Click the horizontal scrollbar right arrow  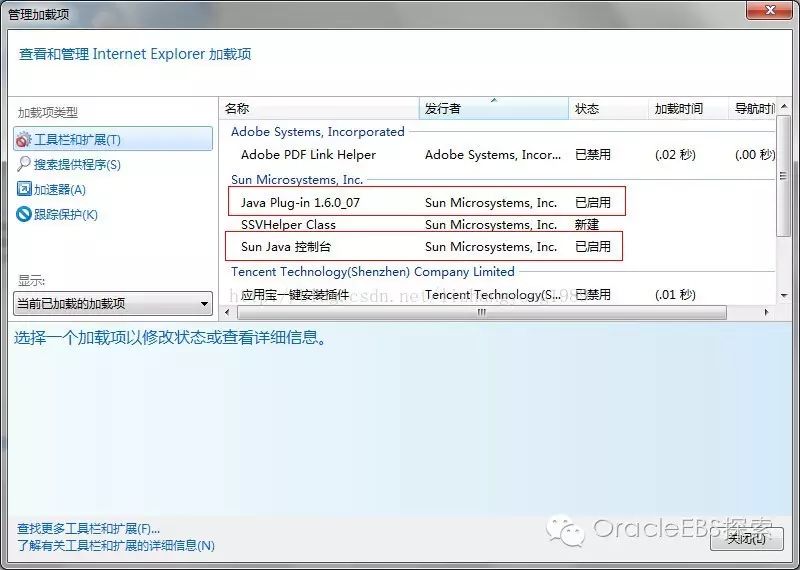point(766,312)
